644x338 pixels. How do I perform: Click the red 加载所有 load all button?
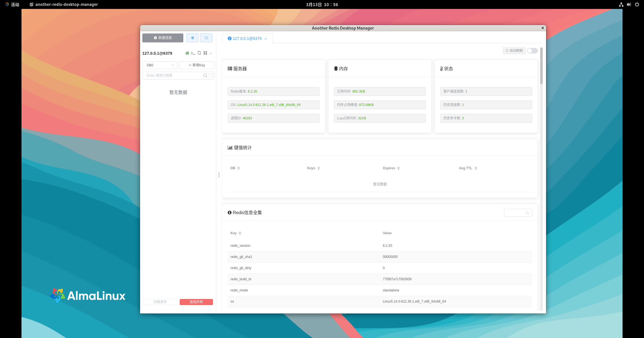pyautogui.click(x=196, y=302)
